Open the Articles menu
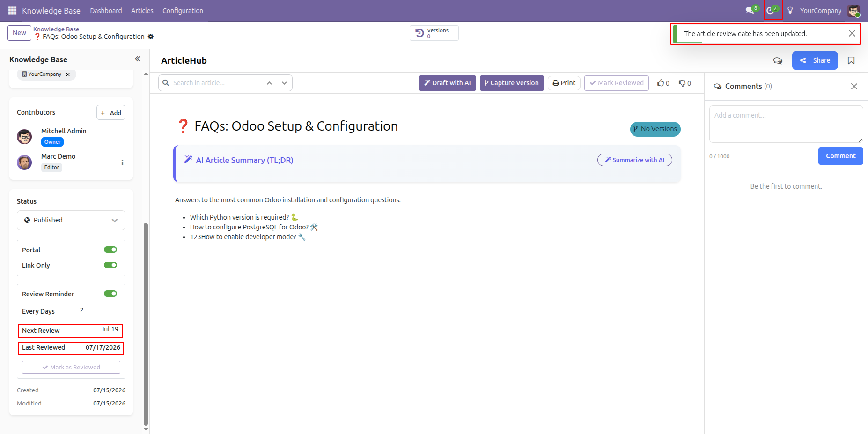 pos(142,10)
